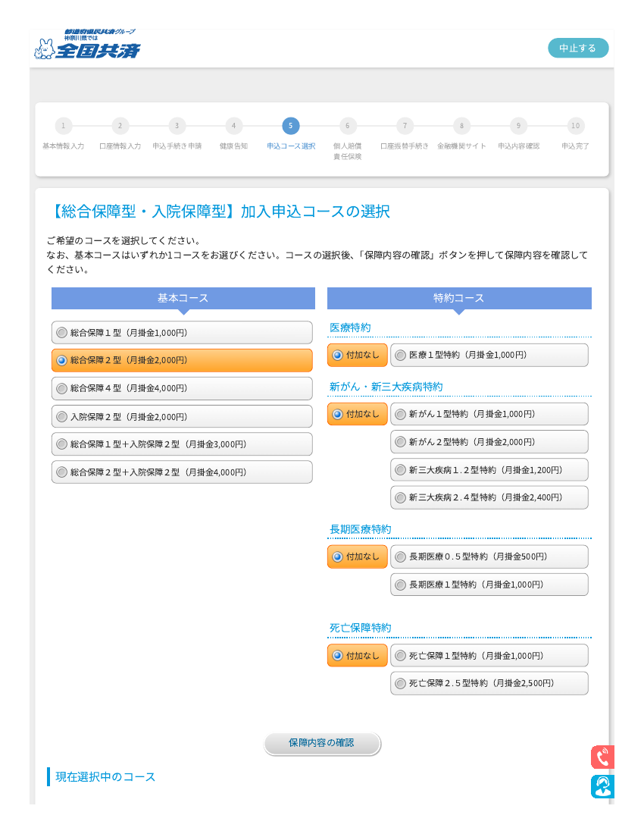Select 付加なし under 死亡保障特約
644x834 pixels.
[x=357, y=656]
